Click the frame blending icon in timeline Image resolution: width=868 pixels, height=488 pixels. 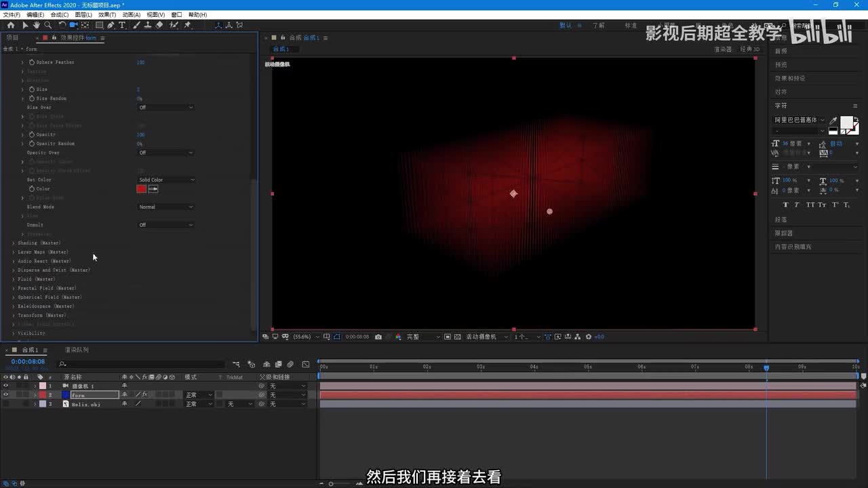(279, 364)
